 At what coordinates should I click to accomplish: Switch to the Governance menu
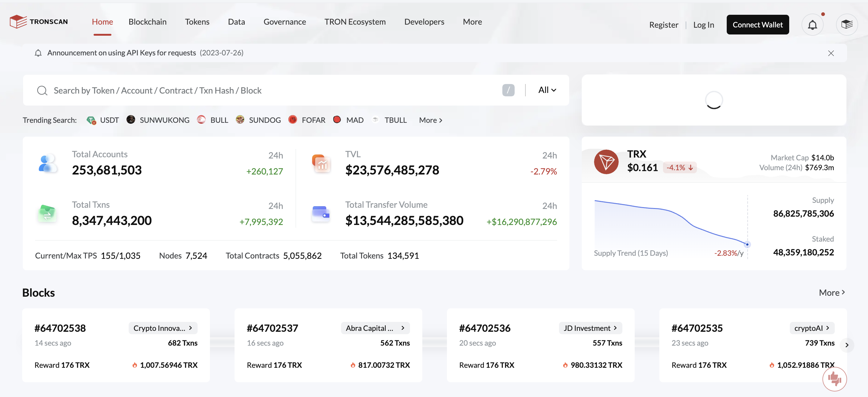pyautogui.click(x=285, y=22)
